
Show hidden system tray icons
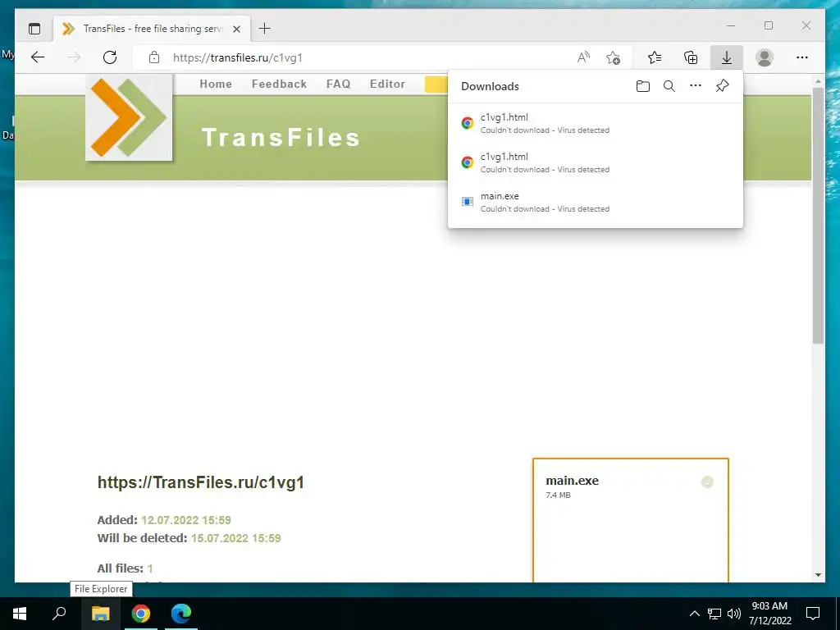[694, 614]
